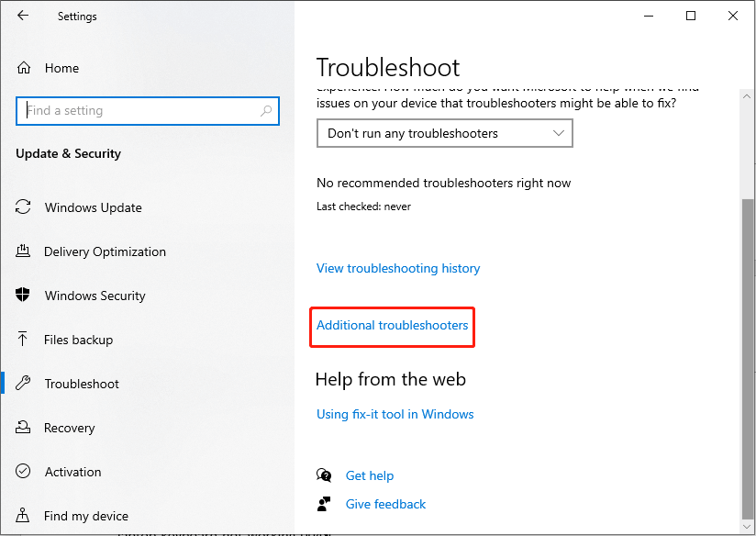Click the Windows Security shield icon

coord(23,295)
